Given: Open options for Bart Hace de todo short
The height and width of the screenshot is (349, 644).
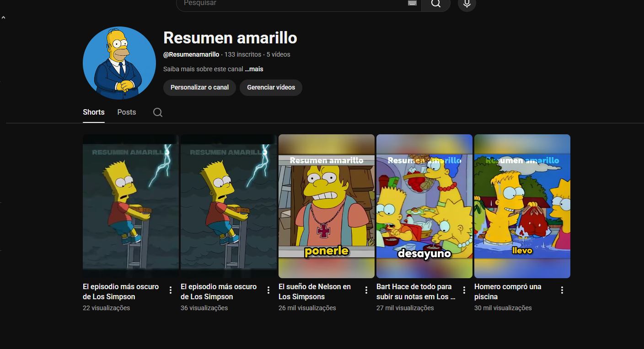Looking at the screenshot, I should click(x=464, y=290).
